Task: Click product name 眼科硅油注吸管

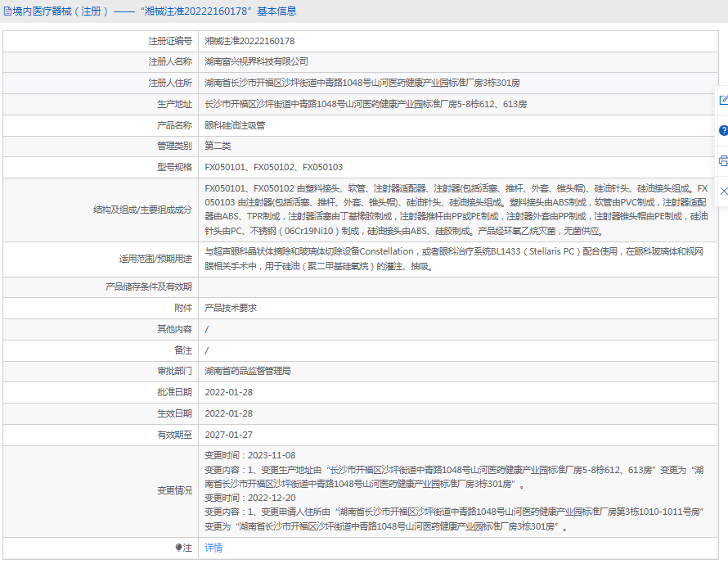Action: tap(235, 125)
